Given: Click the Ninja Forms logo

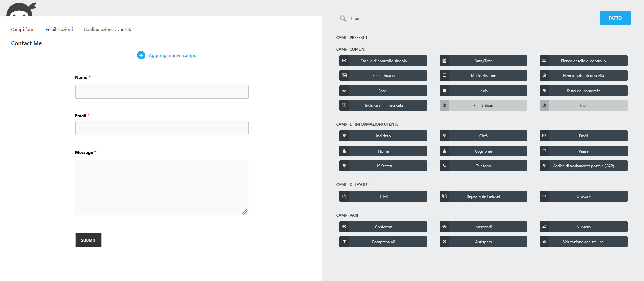Looking at the screenshot, I should point(21,9).
